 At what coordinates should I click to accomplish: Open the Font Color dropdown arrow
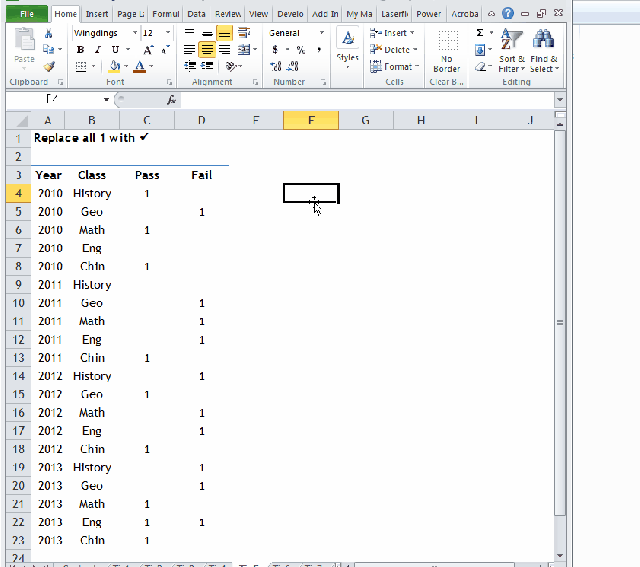tap(151, 66)
